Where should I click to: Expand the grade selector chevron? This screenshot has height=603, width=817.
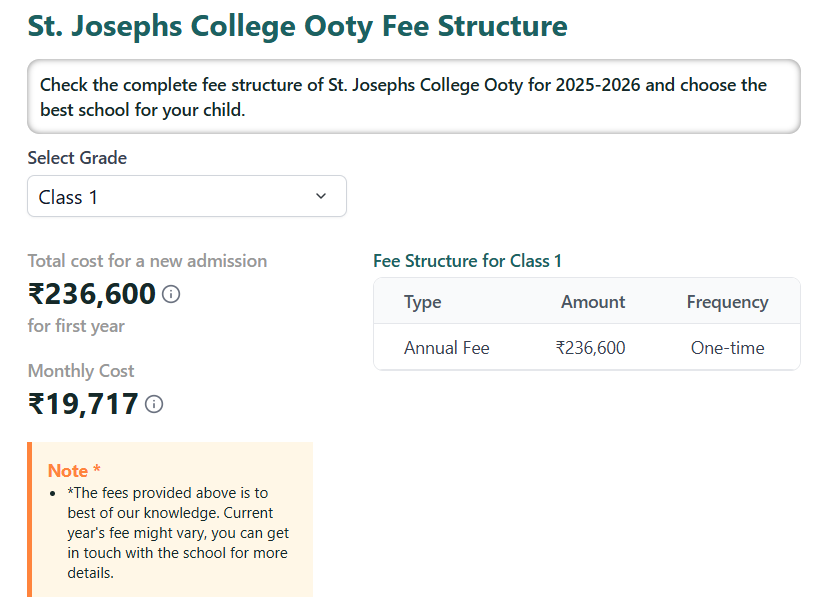pyautogui.click(x=323, y=196)
